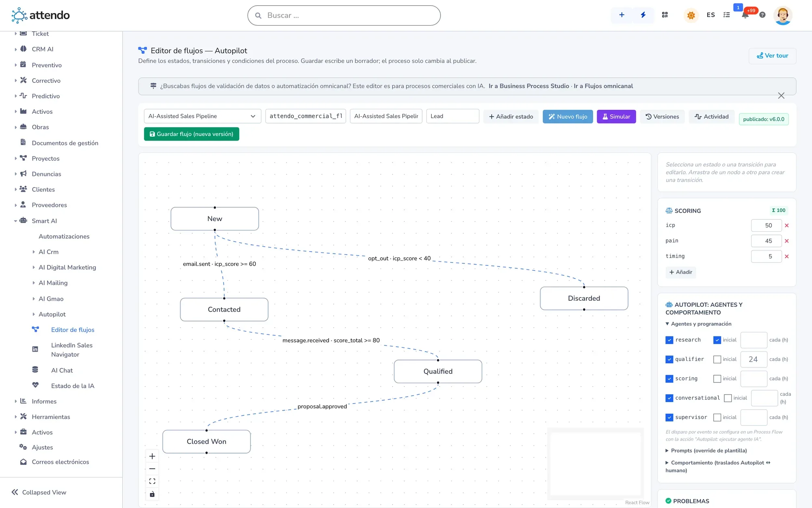
Task: Click the Simular button
Action: pyautogui.click(x=616, y=117)
